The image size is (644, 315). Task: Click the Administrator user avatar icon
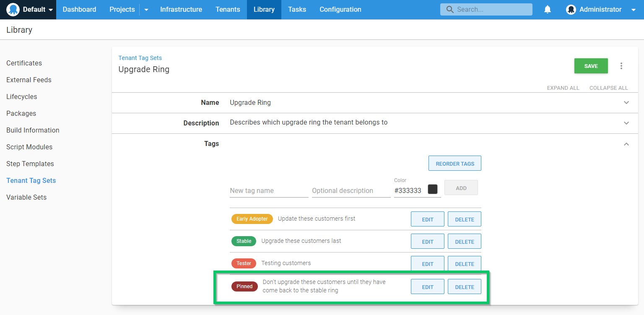571,10
